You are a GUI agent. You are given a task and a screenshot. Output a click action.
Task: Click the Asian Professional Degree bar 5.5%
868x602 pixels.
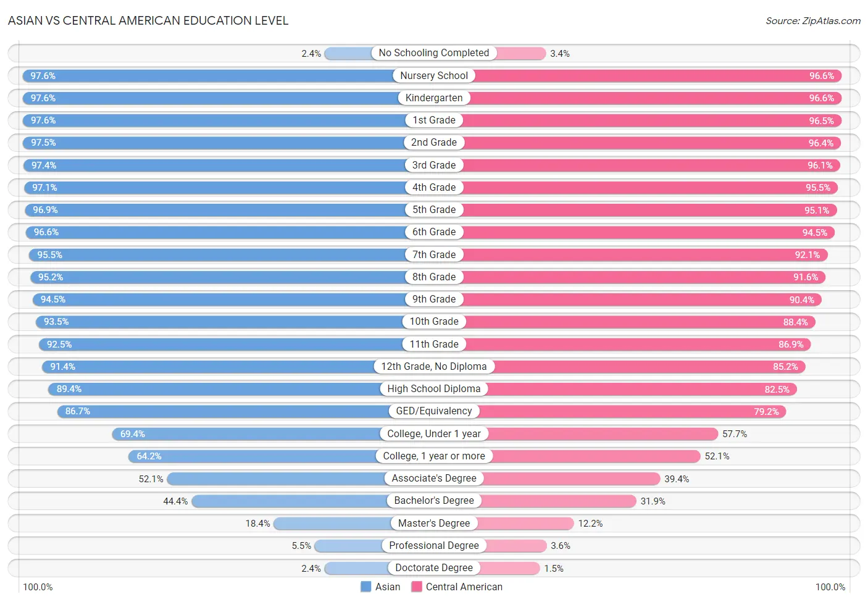374,546
